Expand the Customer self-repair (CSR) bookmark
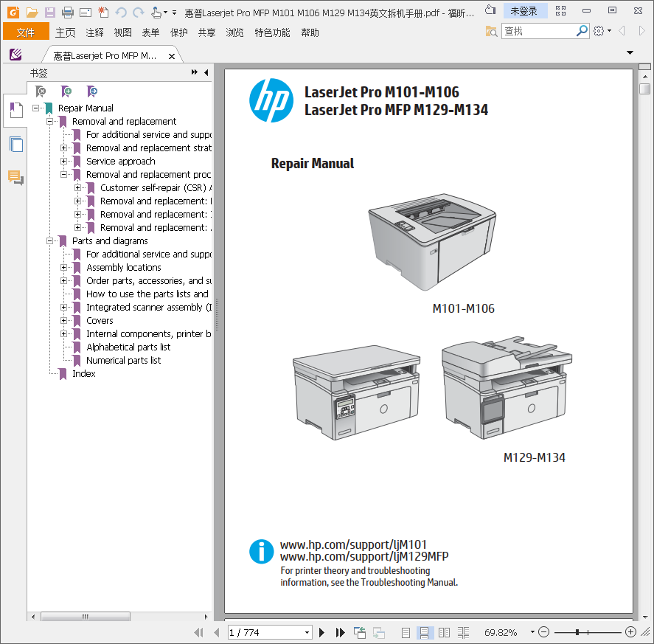This screenshot has height=644, width=654. tap(78, 188)
